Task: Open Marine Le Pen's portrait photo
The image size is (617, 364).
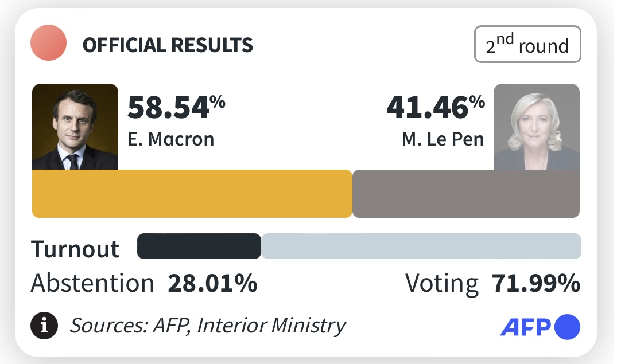Action: pos(536,127)
